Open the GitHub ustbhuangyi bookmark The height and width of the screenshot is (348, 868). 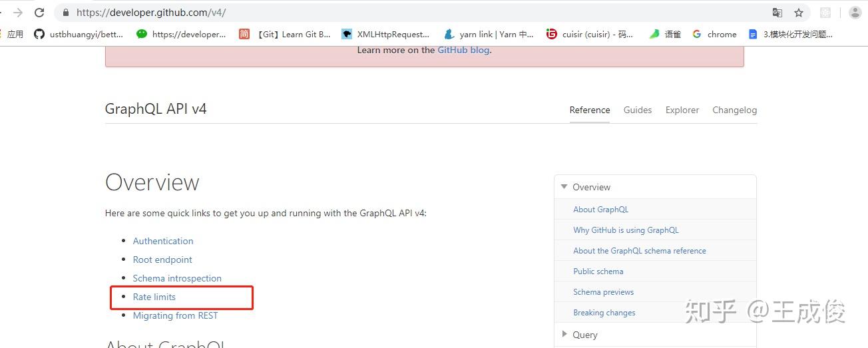coord(79,34)
